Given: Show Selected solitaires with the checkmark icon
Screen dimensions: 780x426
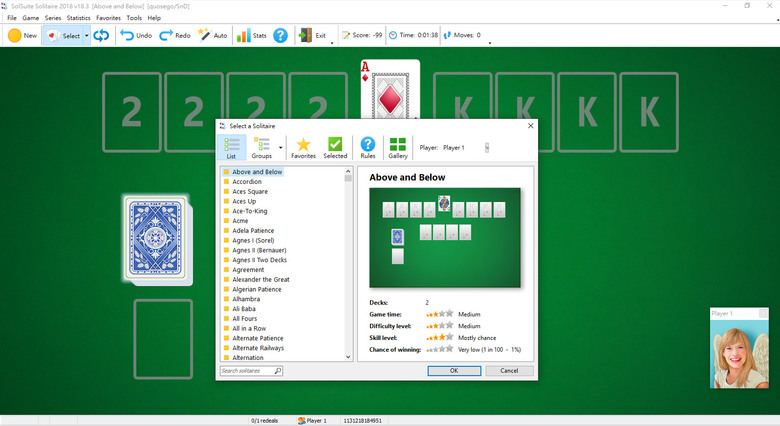Looking at the screenshot, I should pos(335,148).
